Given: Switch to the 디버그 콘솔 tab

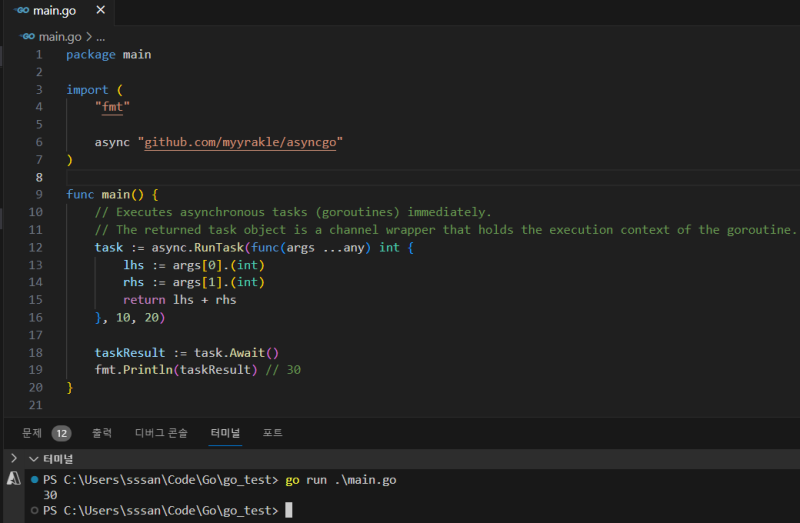Looking at the screenshot, I should [161, 433].
